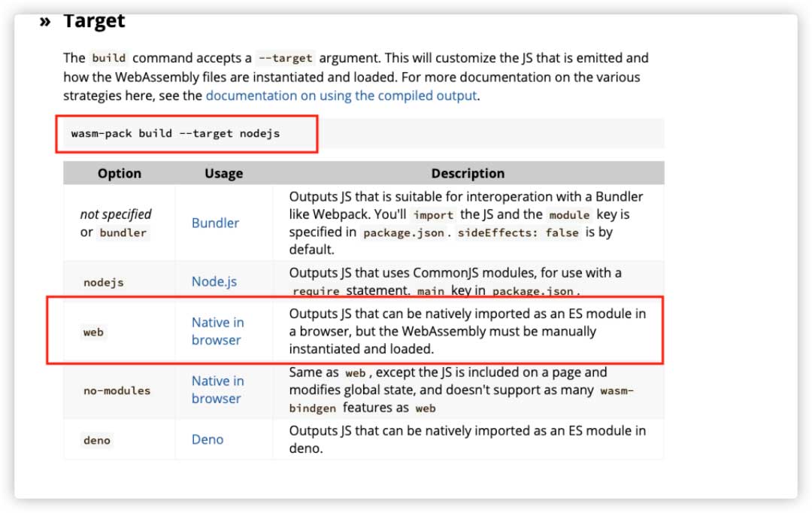Select the Usage column header
This screenshot has width=812, height=513.
[x=223, y=173]
